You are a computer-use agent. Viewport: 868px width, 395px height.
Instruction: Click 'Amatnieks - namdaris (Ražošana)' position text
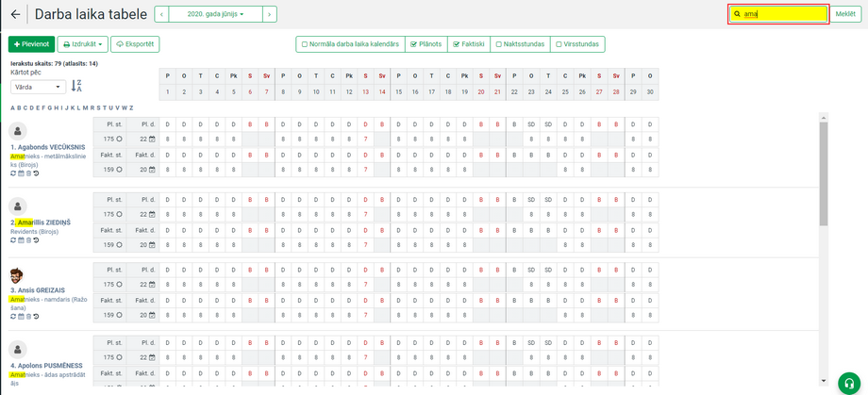[x=49, y=303]
